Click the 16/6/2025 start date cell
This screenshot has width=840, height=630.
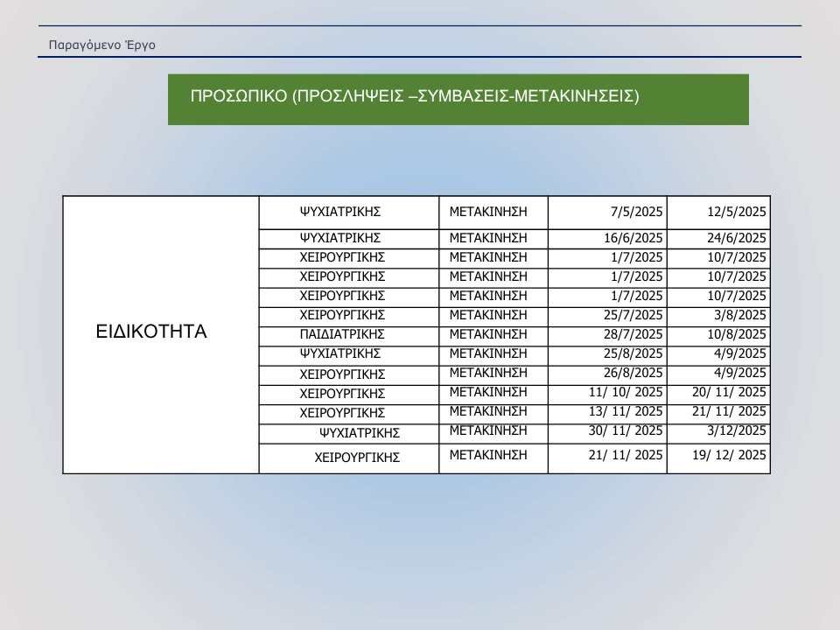[607, 238]
